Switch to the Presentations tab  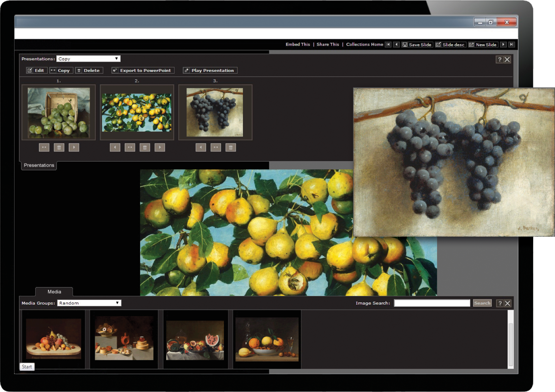(39, 165)
